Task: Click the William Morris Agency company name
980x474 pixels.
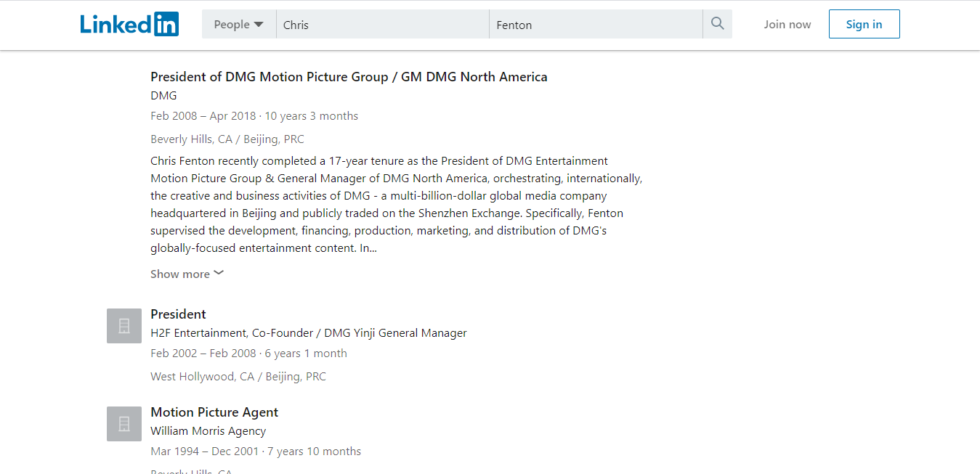Action: [208, 431]
